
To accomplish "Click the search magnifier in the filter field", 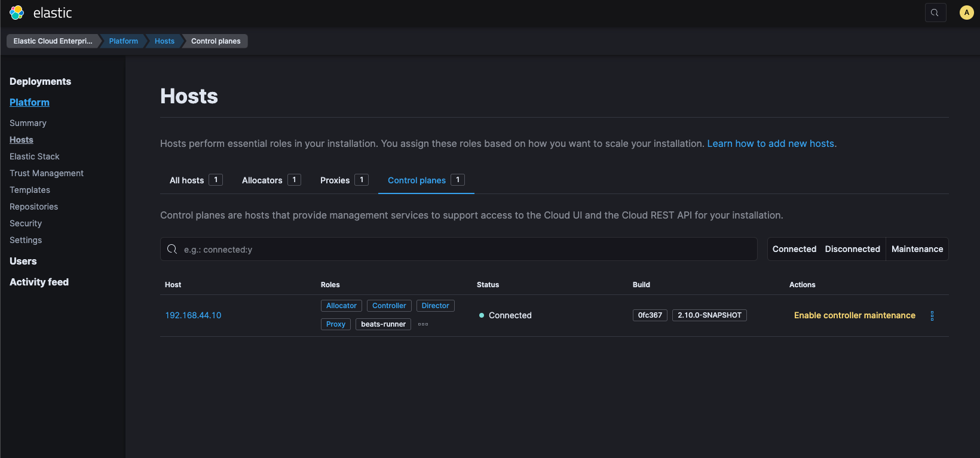I will coord(172,249).
